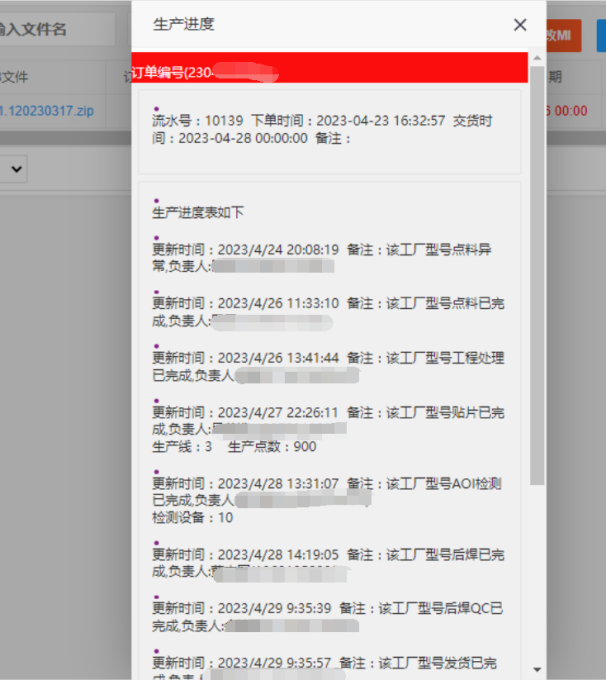Image resolution: width=606 pixels, height=680 pixels.
Task: Select the 2023/4/28 14:19:05 后焊已完成 entry
Action: pos(328,562)
